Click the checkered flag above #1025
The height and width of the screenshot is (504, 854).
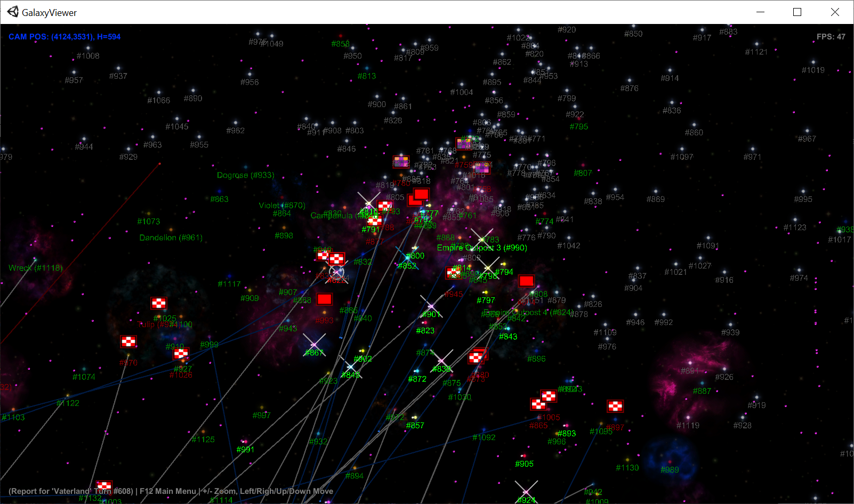tap(159, 304)
